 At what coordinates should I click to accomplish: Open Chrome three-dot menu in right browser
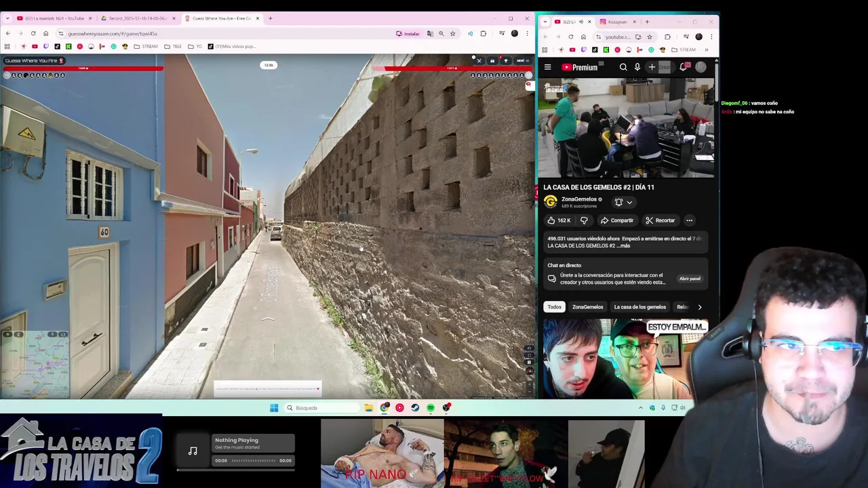[711, 37]
